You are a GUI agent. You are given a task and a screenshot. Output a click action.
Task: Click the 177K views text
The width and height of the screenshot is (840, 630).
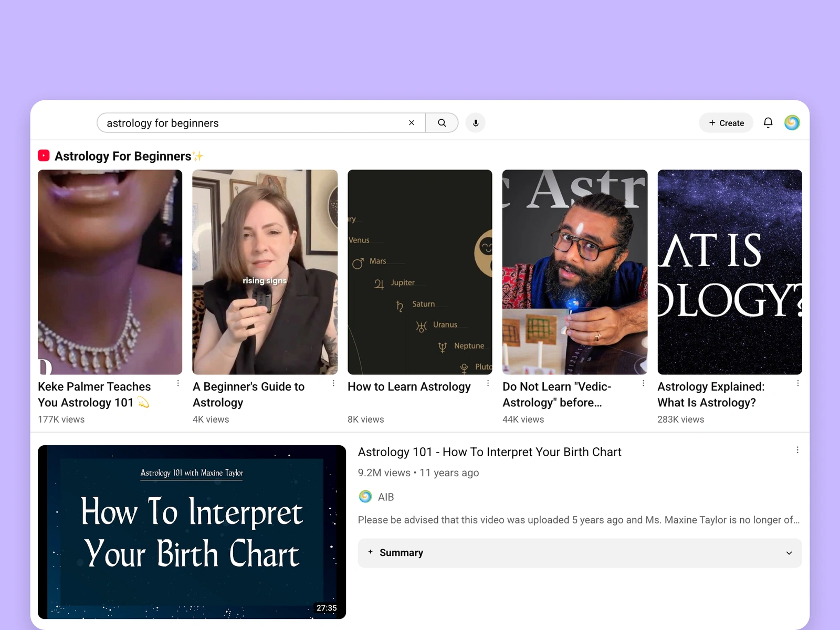click(x=61, y=419)
